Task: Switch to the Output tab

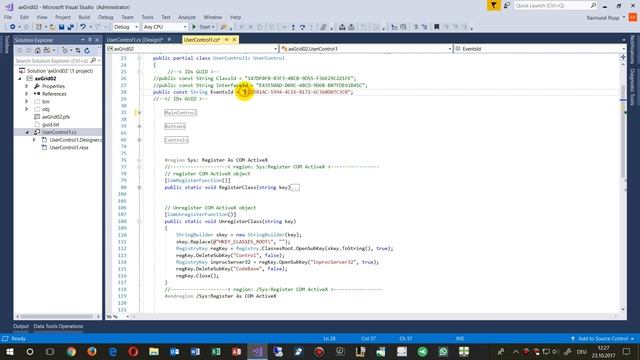Action: [21, 326]
